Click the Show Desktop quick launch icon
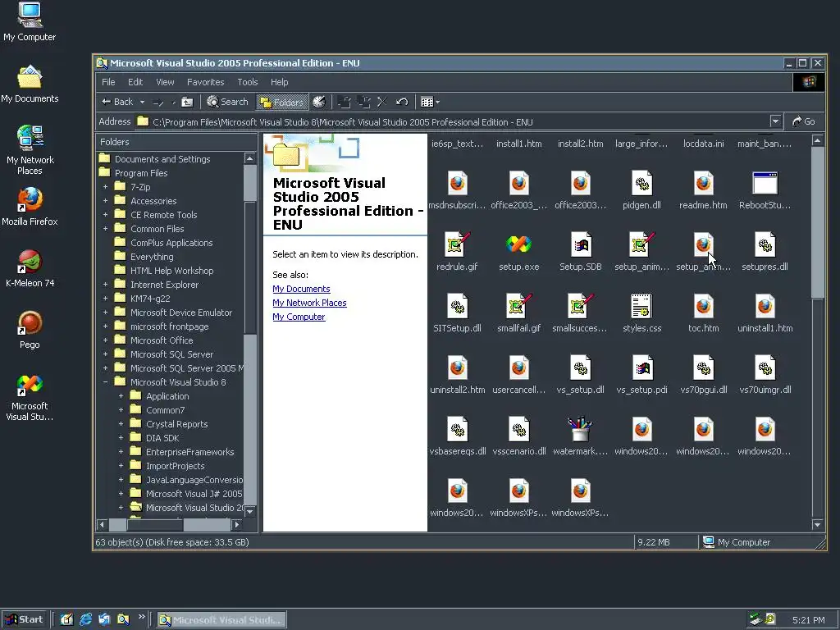Image resolution: width=840 pixels, height=630 pixels. pos(67,619)
